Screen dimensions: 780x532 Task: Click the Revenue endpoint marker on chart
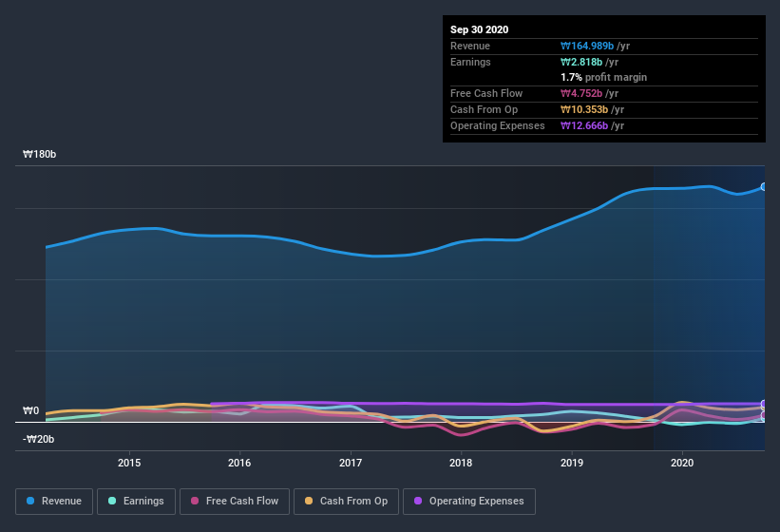coord(764,187)
